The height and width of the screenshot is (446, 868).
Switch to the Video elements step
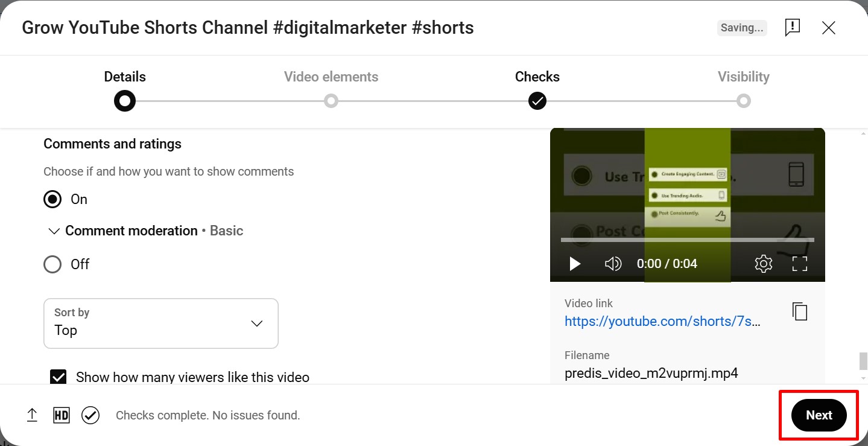click(331, 89)
